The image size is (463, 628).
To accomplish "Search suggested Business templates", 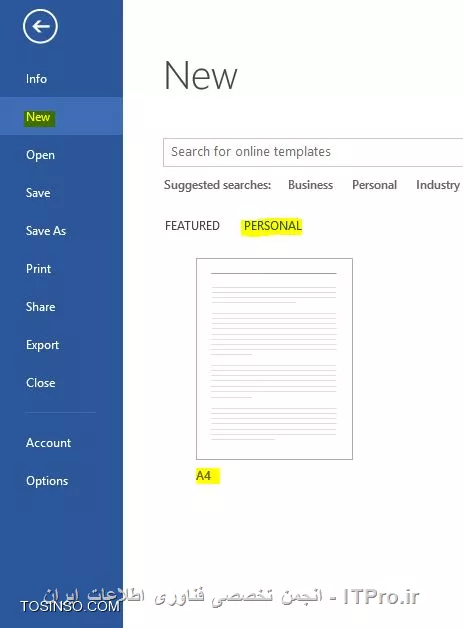I will [x=310, y=185].
